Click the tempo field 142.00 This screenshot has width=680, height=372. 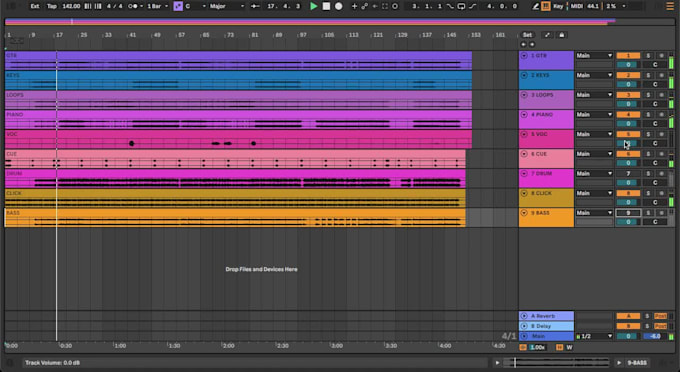point(71,6)
